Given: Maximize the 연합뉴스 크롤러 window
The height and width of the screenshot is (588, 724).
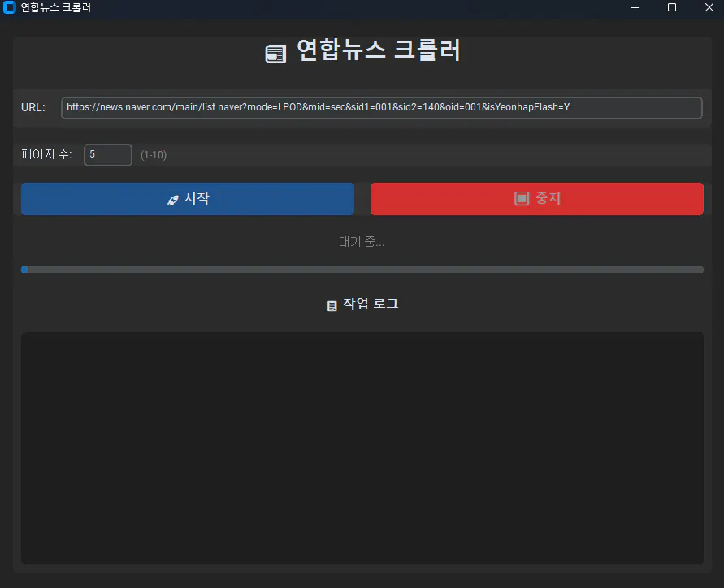Looking at the screenshot, I should 672,7.
